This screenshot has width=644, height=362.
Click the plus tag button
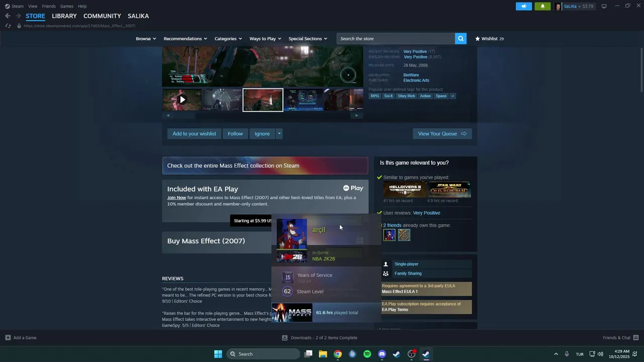point(452,96)
